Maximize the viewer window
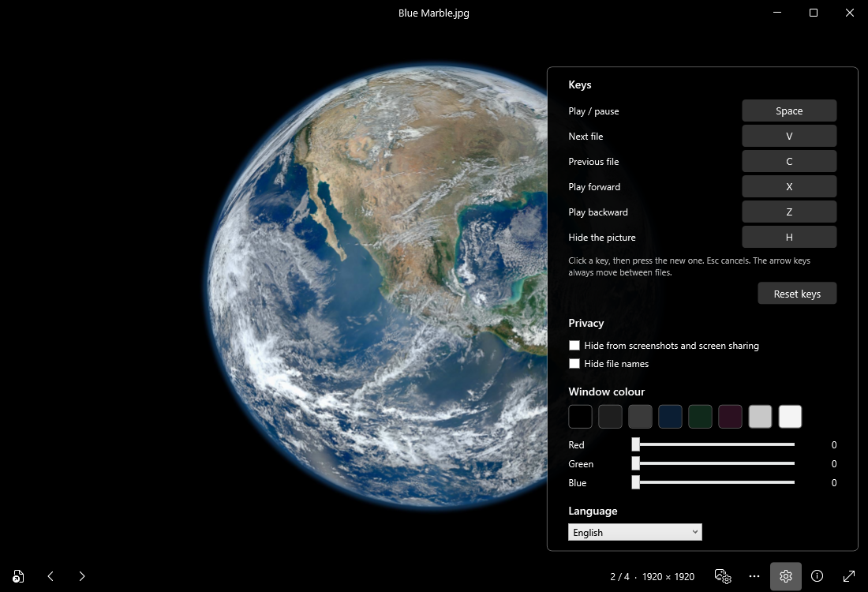 click(814, 12)
